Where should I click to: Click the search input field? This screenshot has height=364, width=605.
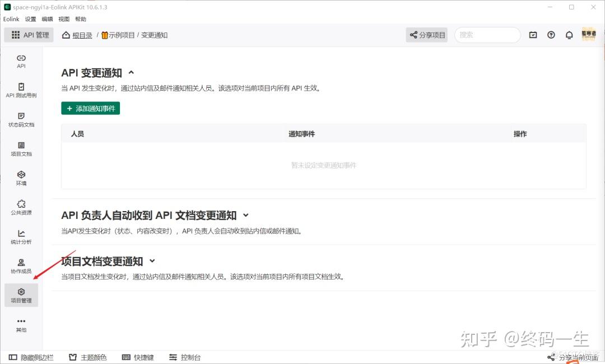tap(487, 35)
